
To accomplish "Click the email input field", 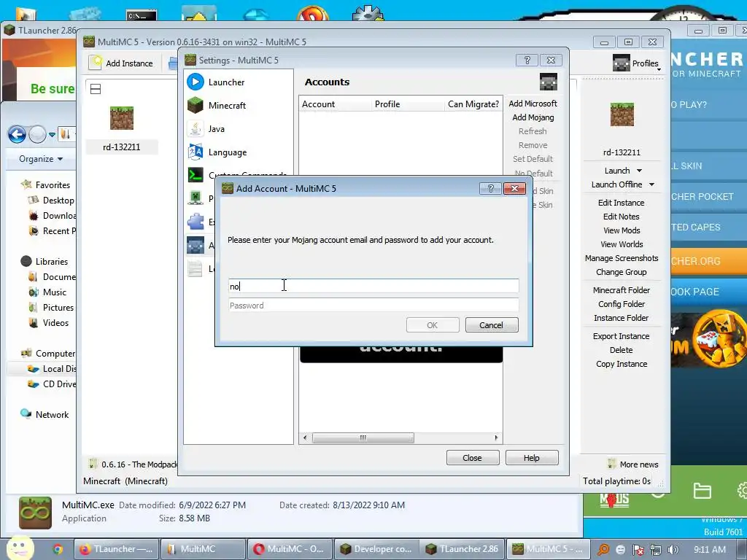I will pos(373,286).
